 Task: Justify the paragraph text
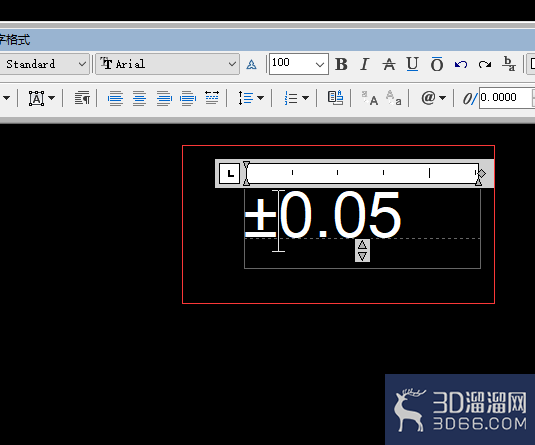point(188,98)
